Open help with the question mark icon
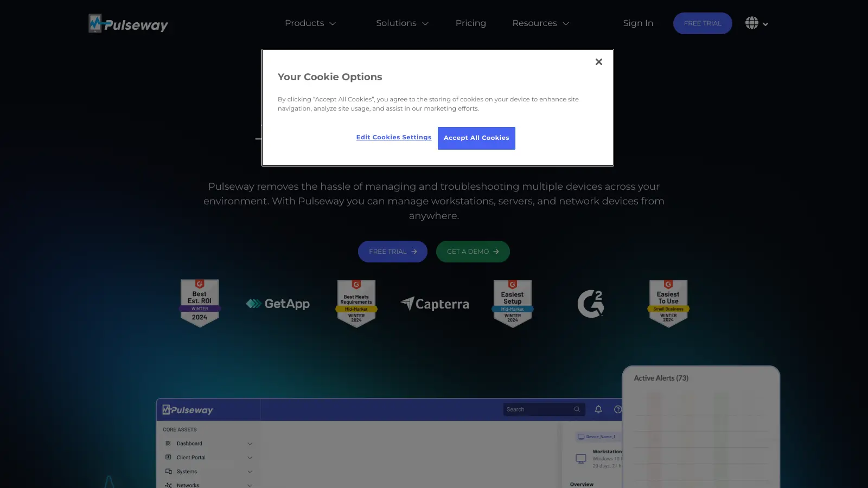Viewport: 868px width, 488px height. (x=617, y=409)
